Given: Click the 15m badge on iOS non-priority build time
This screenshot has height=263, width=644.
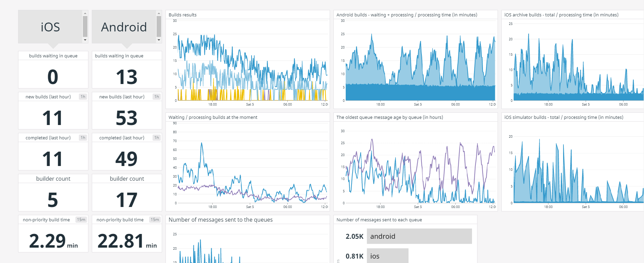Looking at the screenshot, I should [x=81, y=220].
